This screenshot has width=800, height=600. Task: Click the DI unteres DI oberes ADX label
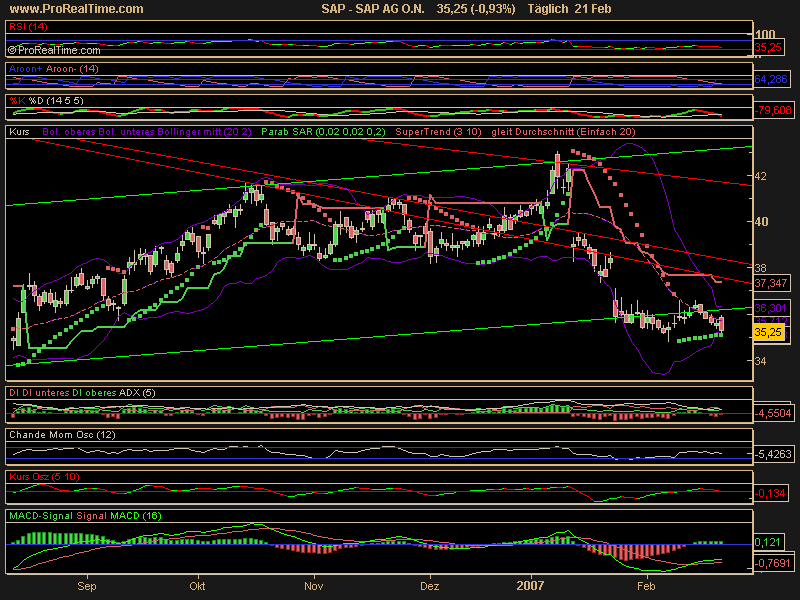point(67,392)
